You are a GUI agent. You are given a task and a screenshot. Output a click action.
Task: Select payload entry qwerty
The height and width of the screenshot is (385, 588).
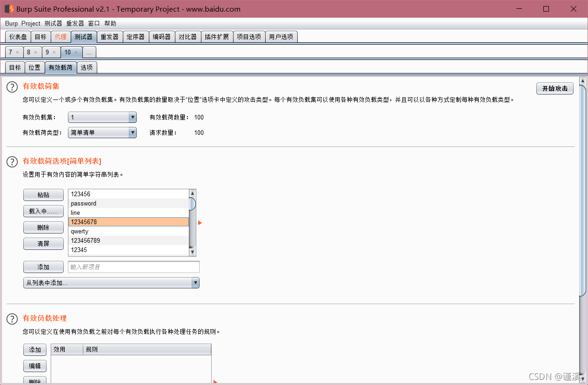click(x=128, y=231)
